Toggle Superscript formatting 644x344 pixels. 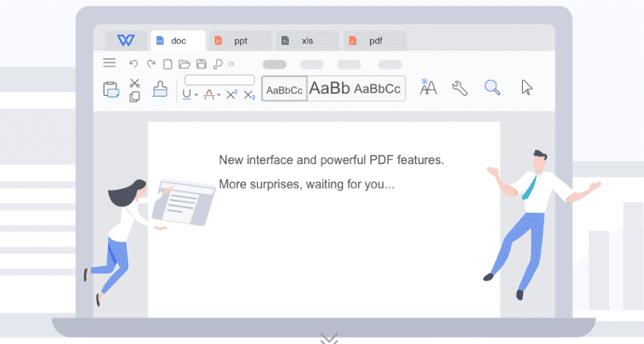232,94
